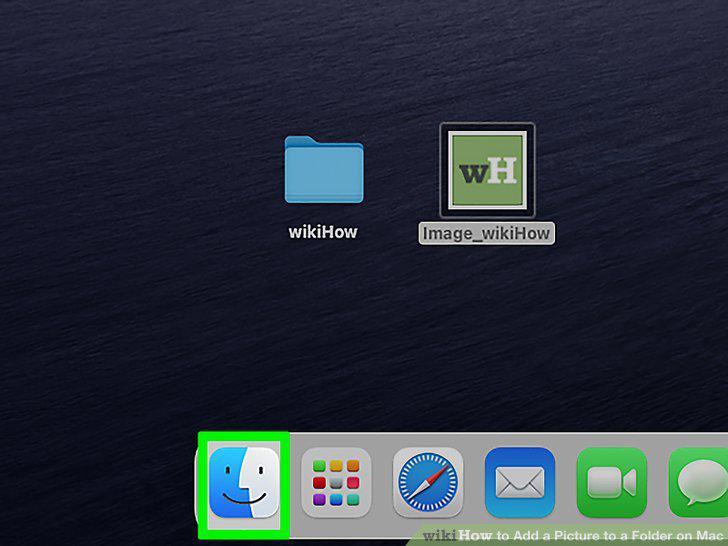Image resolution: width=728 pixels, height=546 pixels.
Task: Click the Image_wikiHow file name label
Action: point(487,233)
